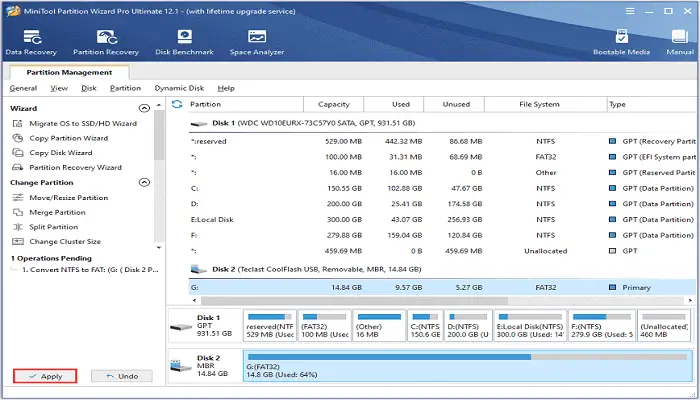The height and width of the screenshot is (400, 700).
Task: Click the right arrow of the horizontal scrollbar
Action: [x=691, y=300]
